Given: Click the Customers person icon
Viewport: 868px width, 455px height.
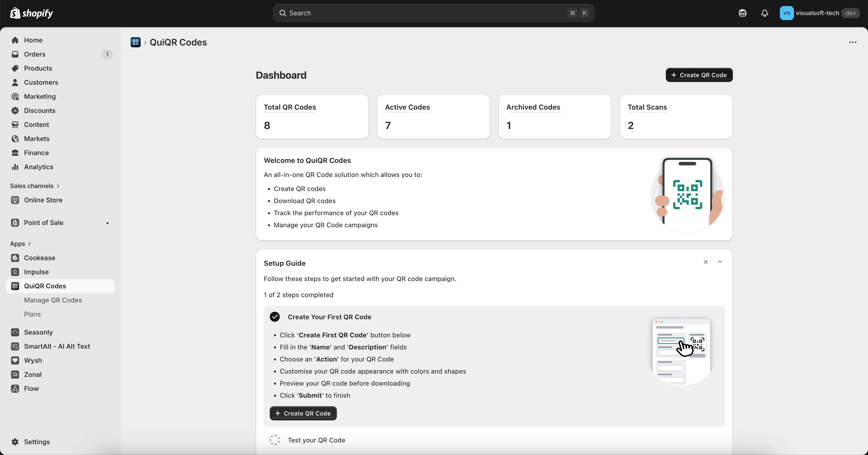Looking at the screenshot, I should pos(15,82).
